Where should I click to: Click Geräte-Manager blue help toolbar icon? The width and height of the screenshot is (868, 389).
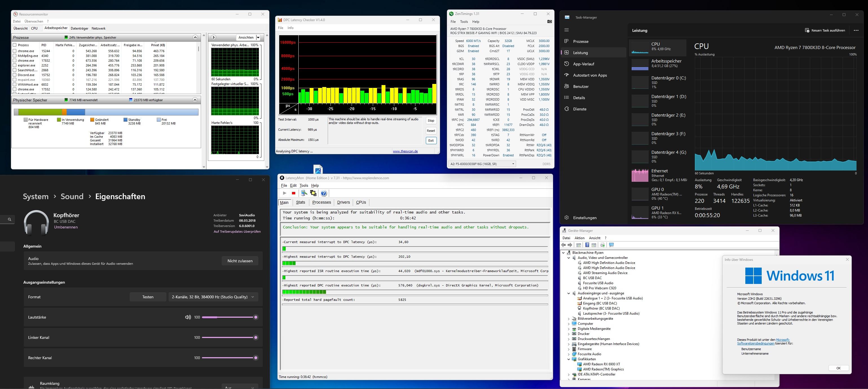587,245
